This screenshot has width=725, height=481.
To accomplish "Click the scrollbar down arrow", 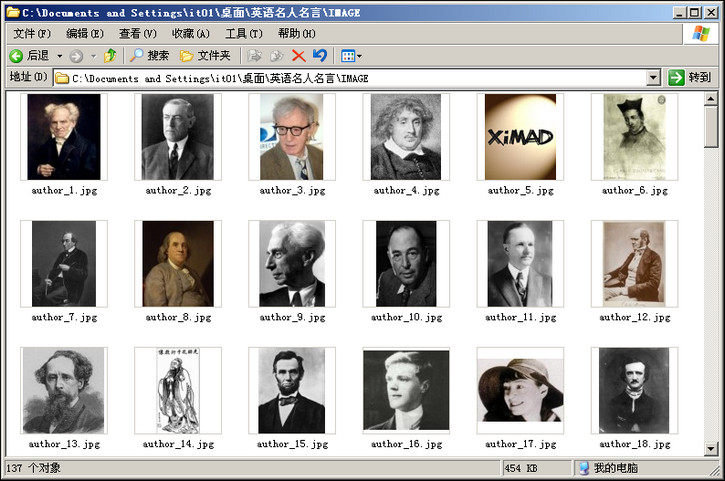I will 711,448.
